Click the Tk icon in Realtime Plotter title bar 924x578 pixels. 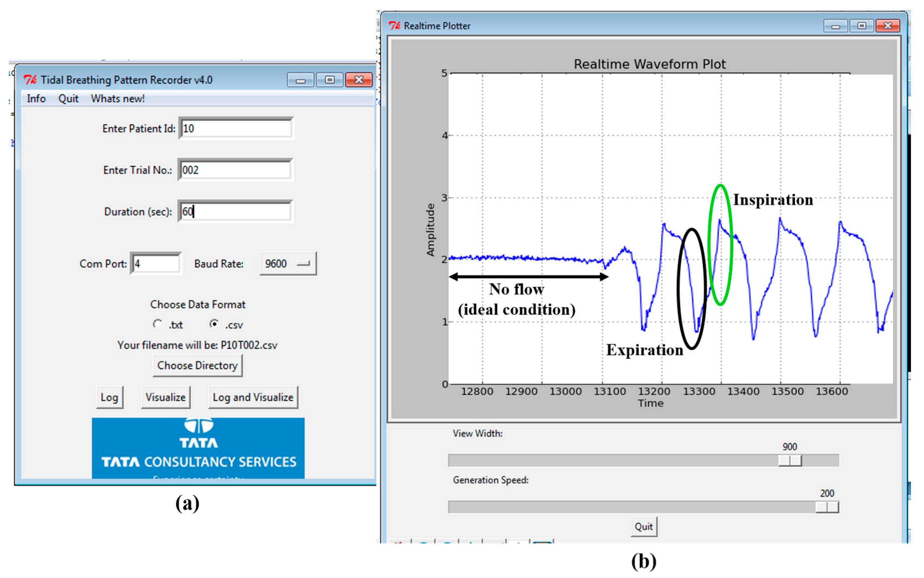394,26
